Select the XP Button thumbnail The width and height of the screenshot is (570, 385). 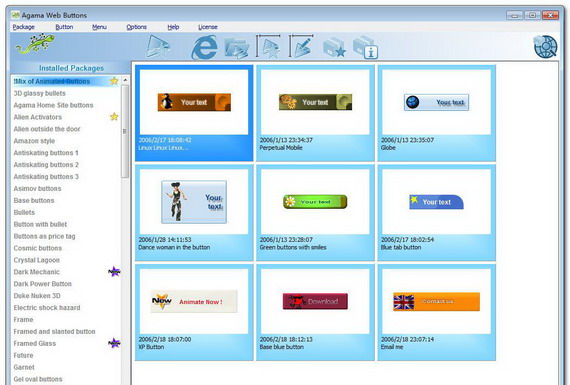194,312
